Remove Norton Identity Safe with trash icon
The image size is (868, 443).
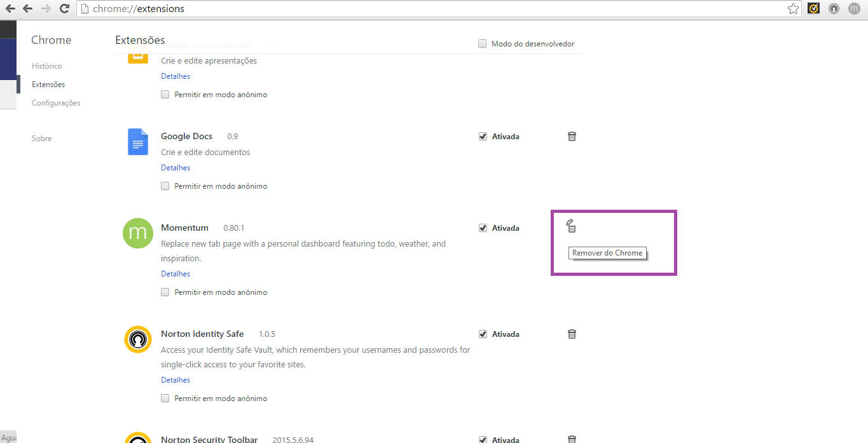[x=572, y=334]
